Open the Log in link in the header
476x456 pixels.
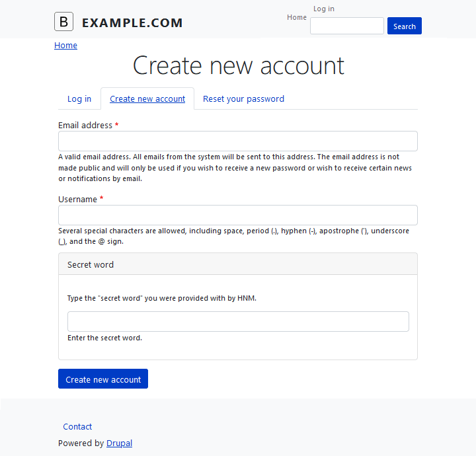point(324,9)
